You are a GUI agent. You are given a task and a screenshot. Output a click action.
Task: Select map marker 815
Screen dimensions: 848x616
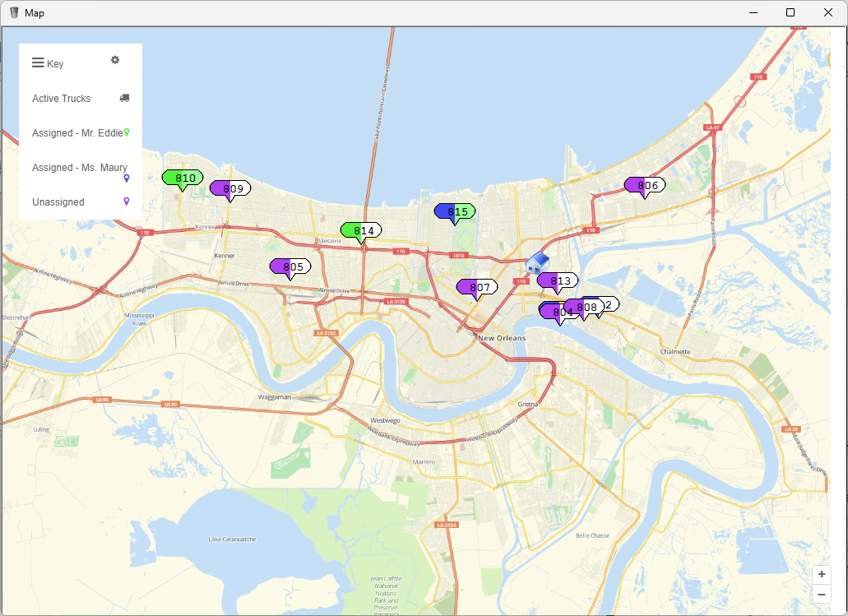(x=455, y=211)
